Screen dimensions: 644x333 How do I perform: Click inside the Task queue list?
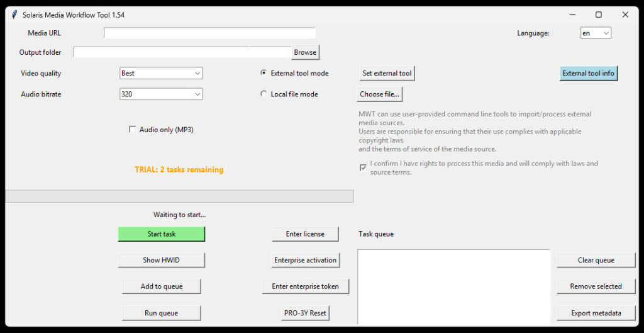453,286
